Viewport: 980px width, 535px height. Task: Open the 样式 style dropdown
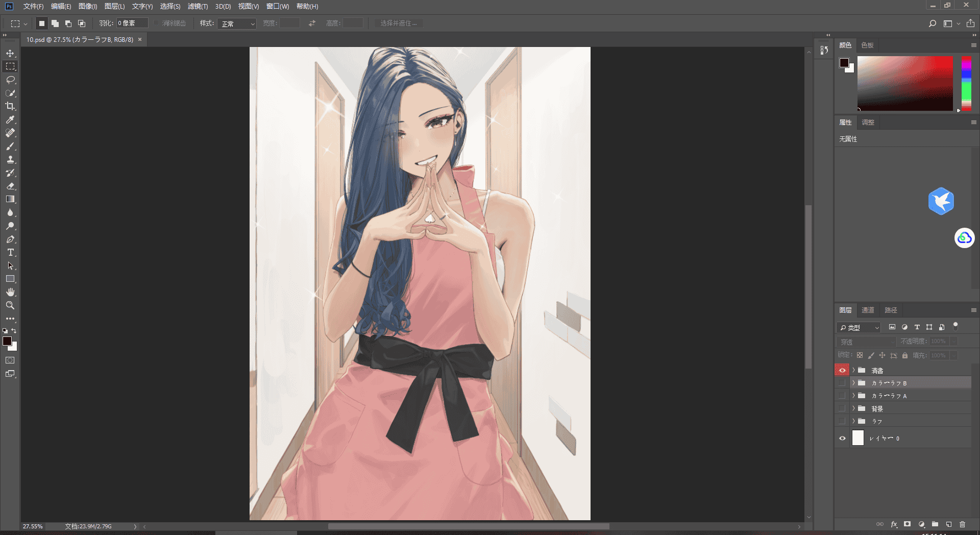tap(237, 23)
